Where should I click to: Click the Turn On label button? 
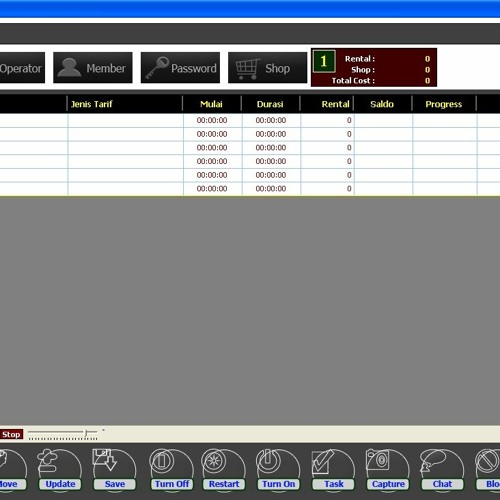[x=279, y=484]
